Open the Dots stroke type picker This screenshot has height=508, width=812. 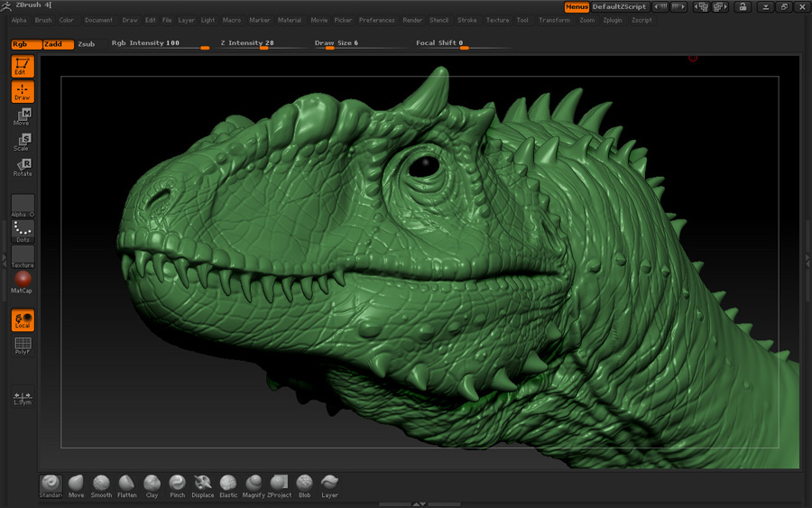pos(23,231)
